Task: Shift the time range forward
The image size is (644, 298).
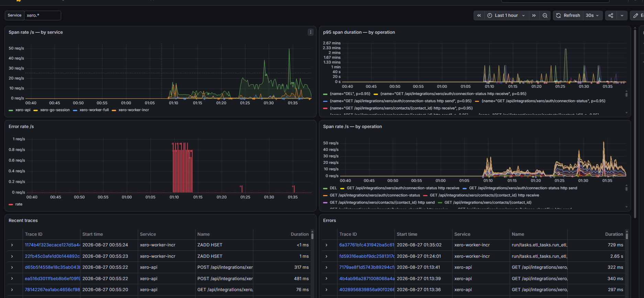Action: tap(534, 15)
